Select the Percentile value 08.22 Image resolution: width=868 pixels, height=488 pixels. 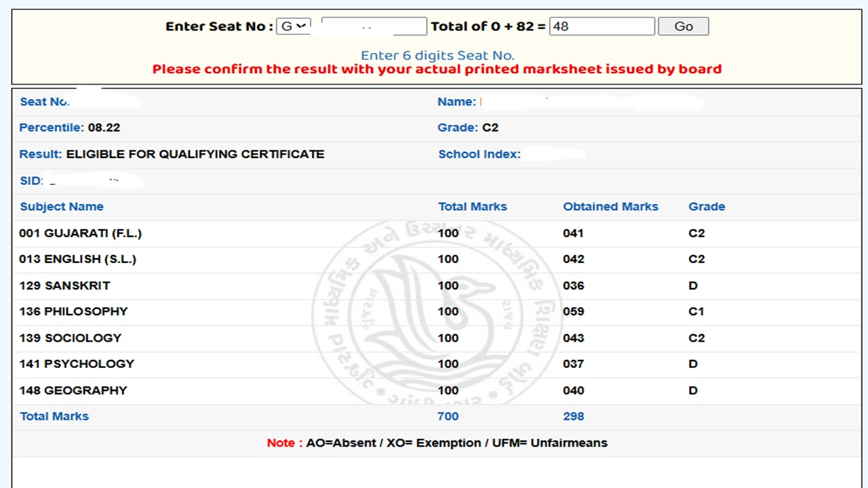(106, 127)
